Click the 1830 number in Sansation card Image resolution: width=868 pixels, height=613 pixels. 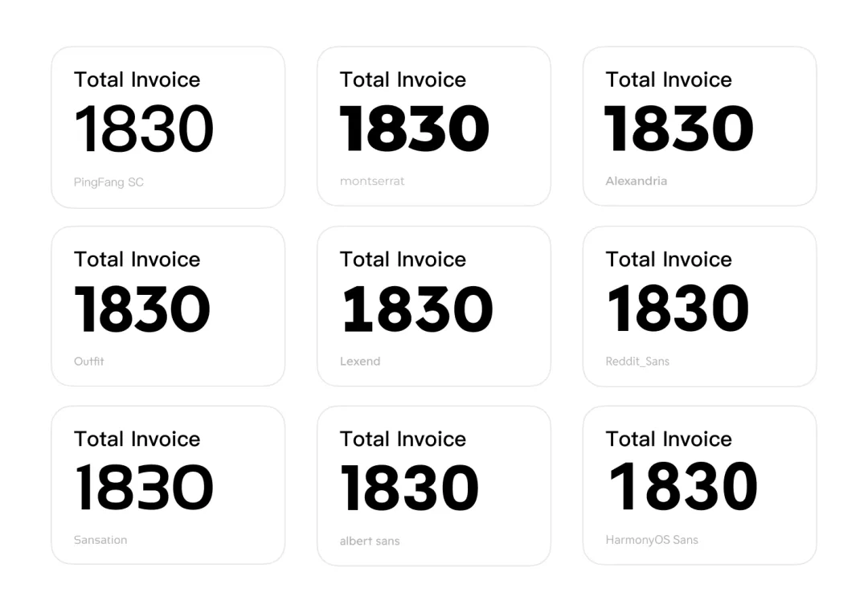[x=144, y=488]
